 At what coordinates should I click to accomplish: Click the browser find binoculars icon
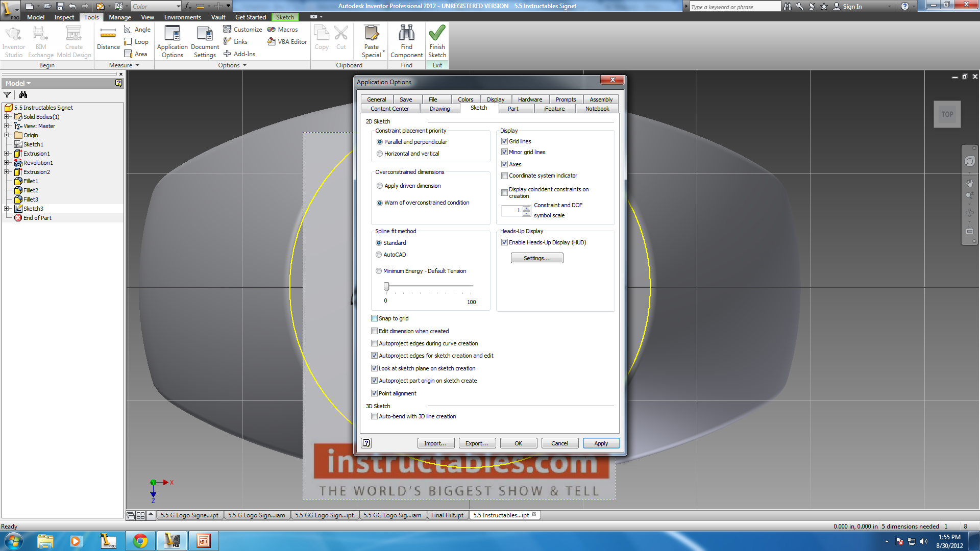(x=23, y=95)
